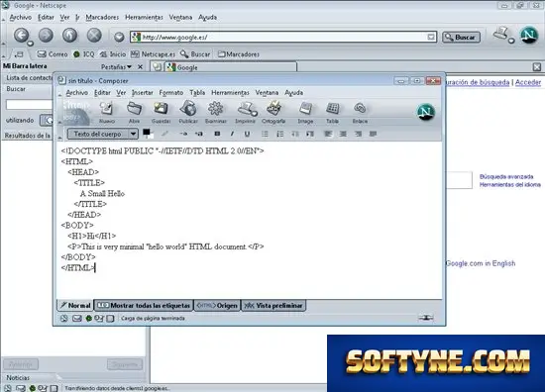The height and width of the screenshot is (392, 545).
Task: Insert an image with the Imagen icon
Action: tap(305, 112)
